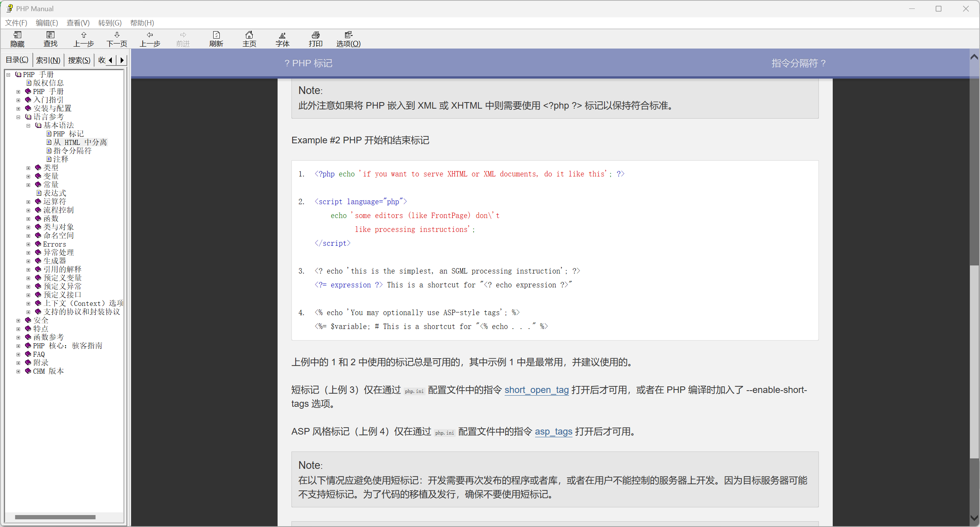Screen dimensions: 980x527
Task: Open the 字体 (Font) toolbar icon
Action: [x=283, y=39]
